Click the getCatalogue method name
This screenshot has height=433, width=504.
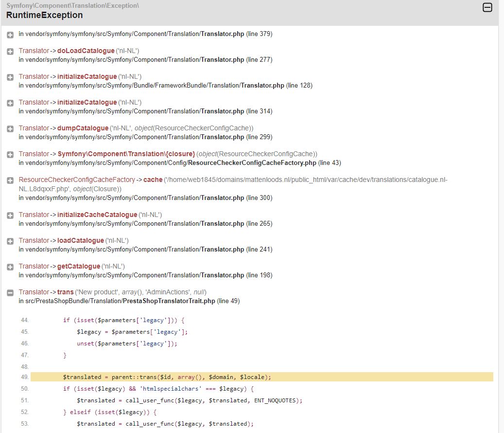tap(79, 266)
